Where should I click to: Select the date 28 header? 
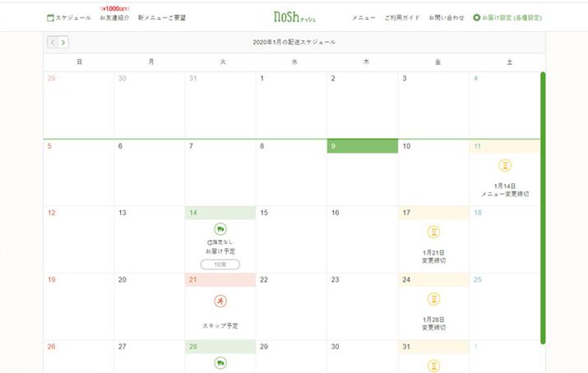pos(220,347)
